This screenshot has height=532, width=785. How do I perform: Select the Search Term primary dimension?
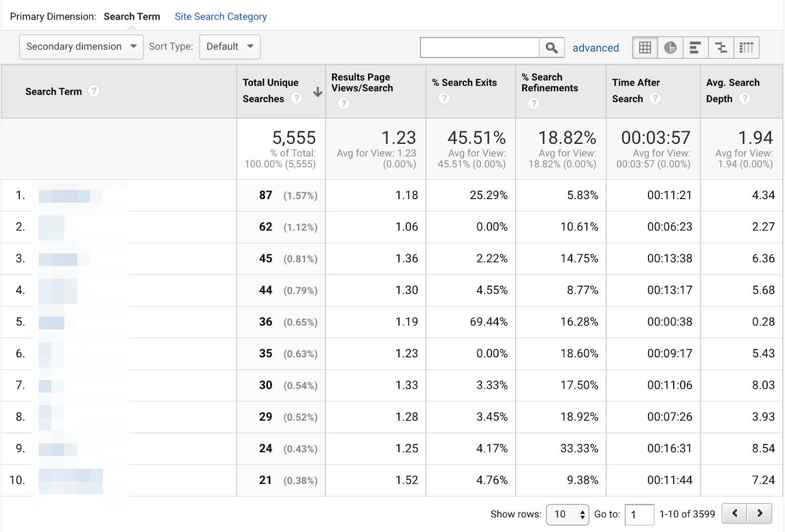click(131, 16)
